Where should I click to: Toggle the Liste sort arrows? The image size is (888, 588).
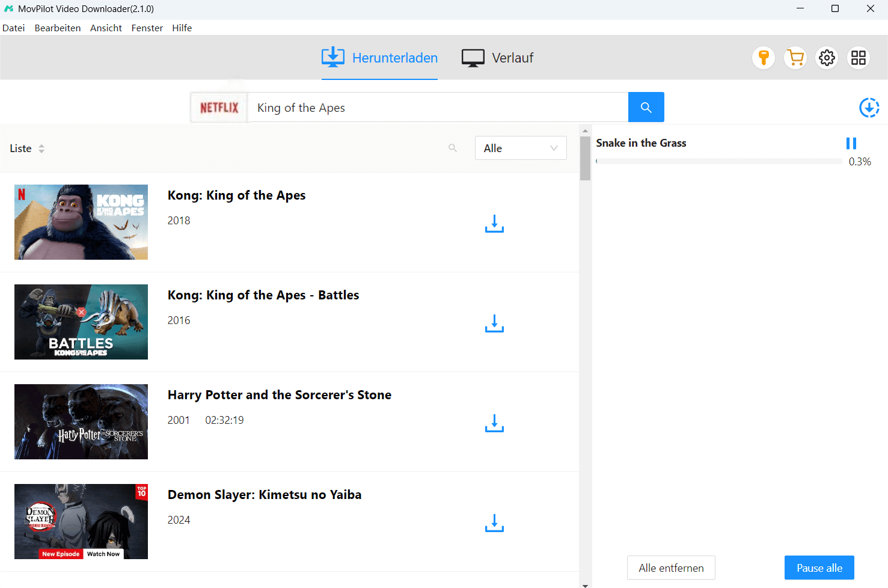click(x=41, y=149)
